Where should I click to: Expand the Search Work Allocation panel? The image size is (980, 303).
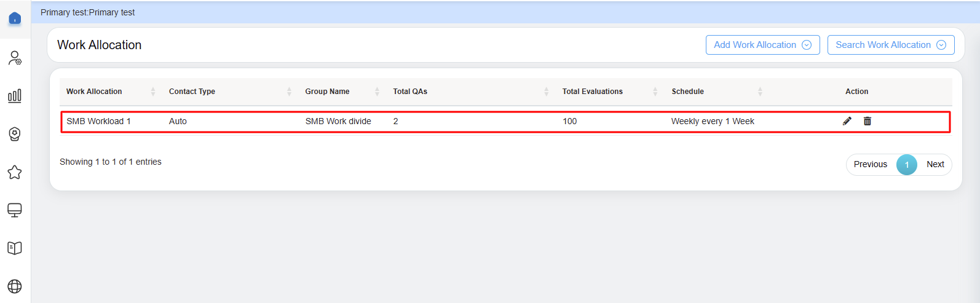(890, 45)
